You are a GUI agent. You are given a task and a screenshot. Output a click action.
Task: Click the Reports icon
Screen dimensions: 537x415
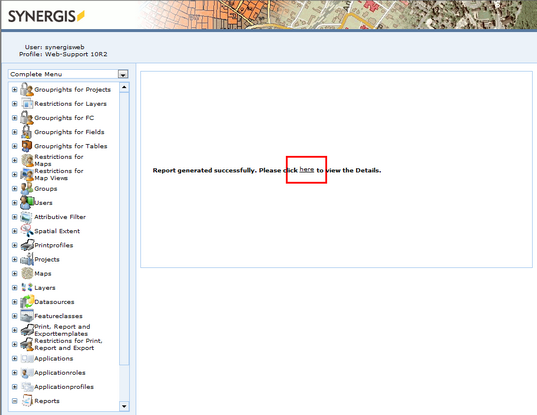coord(27,401)
